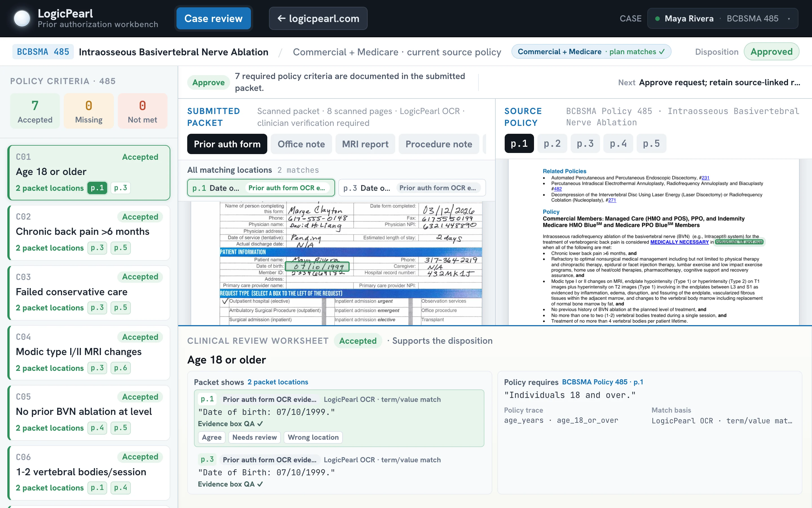812x508 pixels.
Task: Click p.4 chip under C05 criterion
Action: pos(97,428)
